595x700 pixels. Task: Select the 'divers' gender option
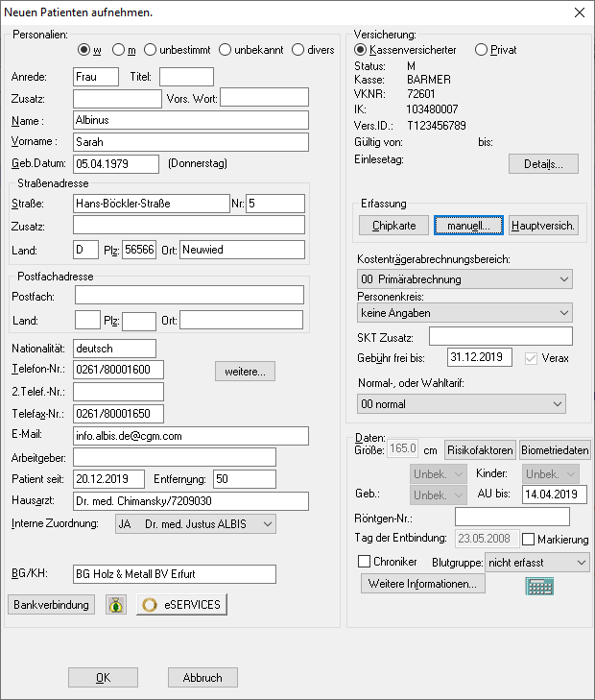(x=298, y=50)
